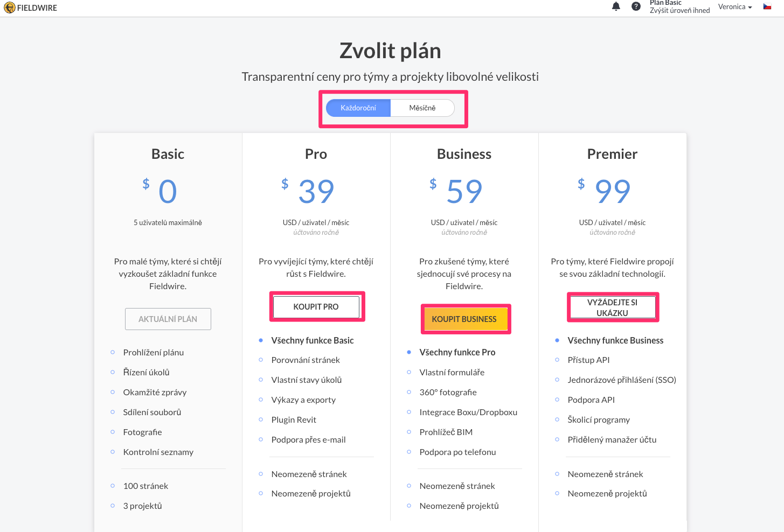
Task: Select Každoroční billing option
Action: click(358, 108)
